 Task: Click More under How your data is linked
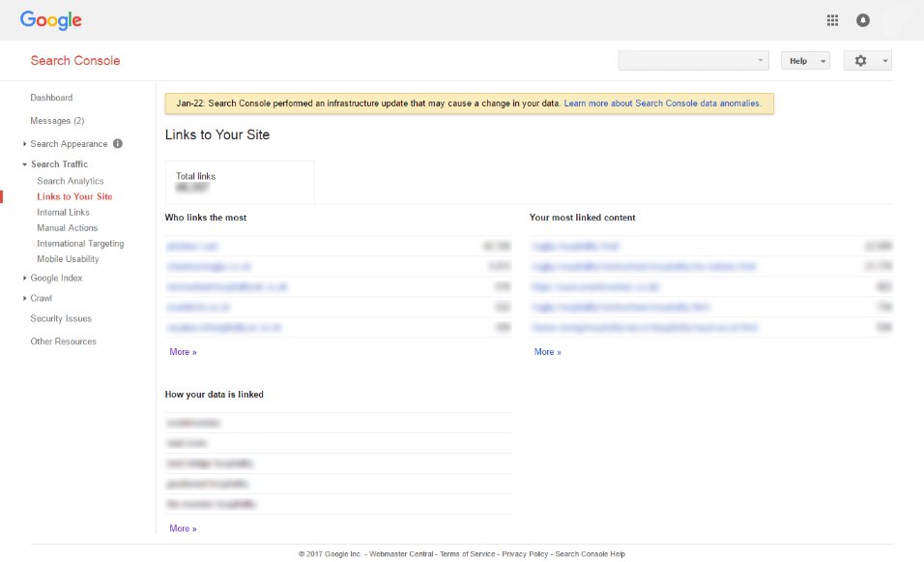pyautogui.click(x=183, y=529)
